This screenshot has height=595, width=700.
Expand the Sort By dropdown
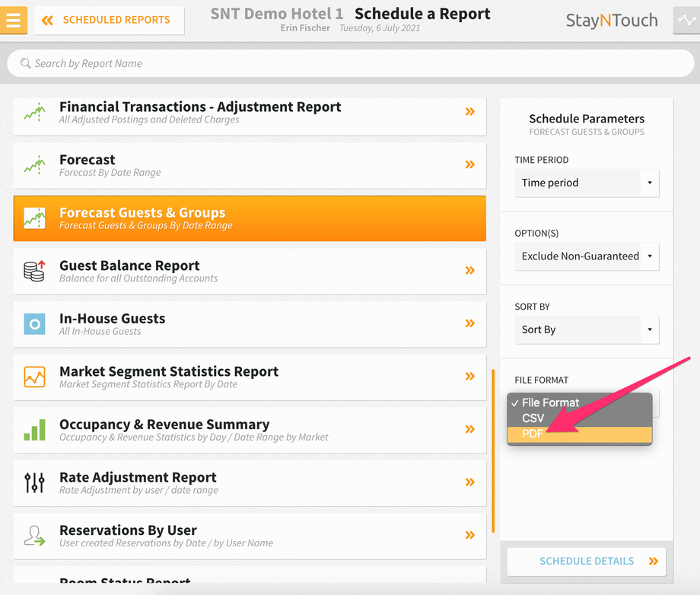pyautogui.click(x=587, y=330)
